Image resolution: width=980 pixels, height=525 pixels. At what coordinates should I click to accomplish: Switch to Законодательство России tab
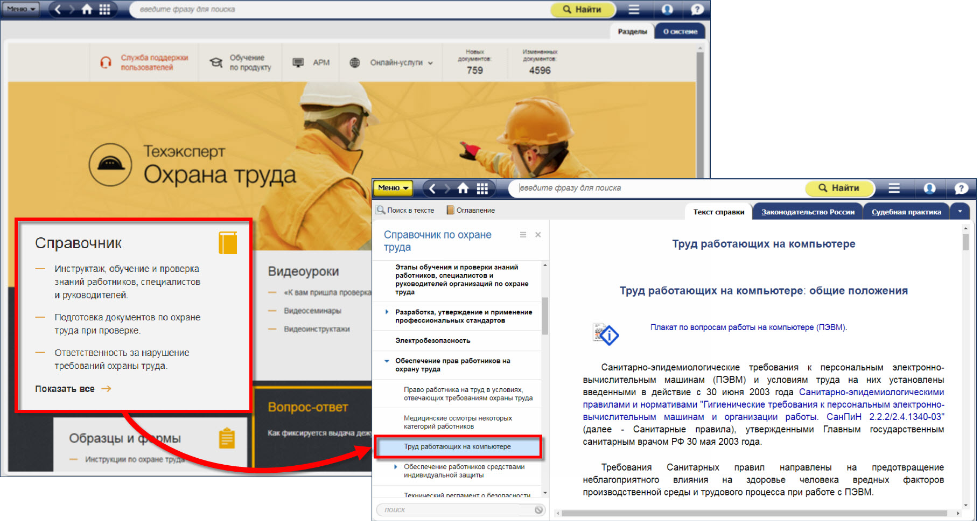tap(808, 212)
